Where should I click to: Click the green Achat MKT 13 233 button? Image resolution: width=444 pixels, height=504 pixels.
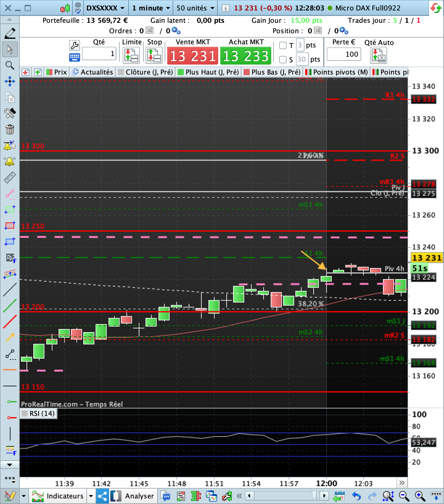pyautogui.click(x=246, y=56)
